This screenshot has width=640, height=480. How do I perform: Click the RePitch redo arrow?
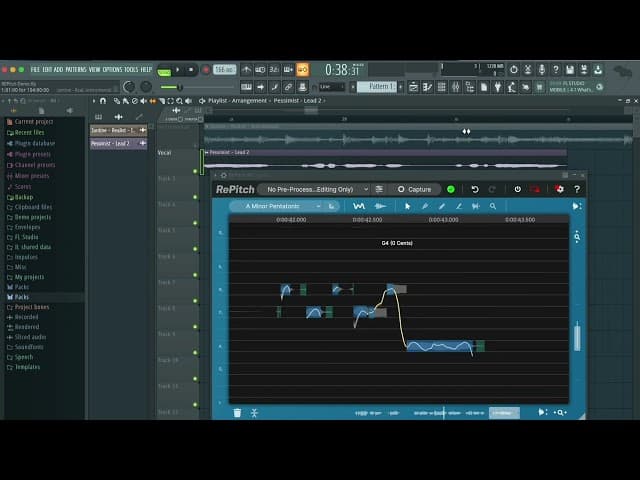[492, 189]
